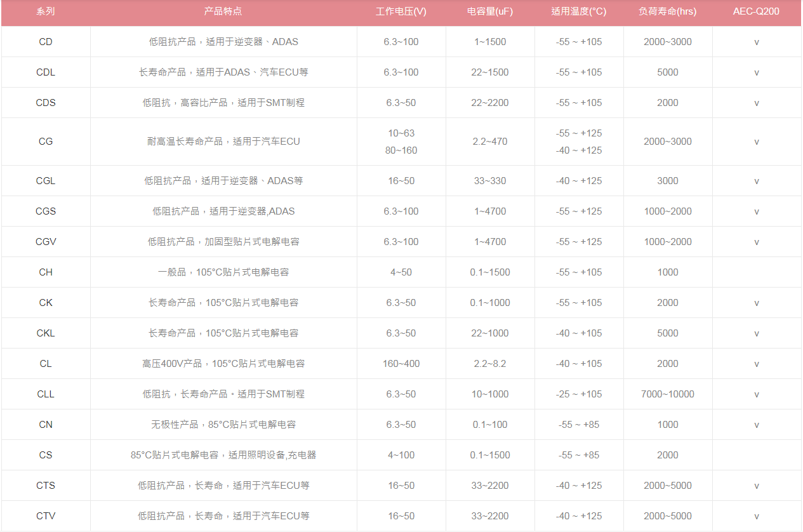Screen dimensions: 803x532
Task: Click the 适用温度(℃) column header
Action: click(x=579, y=11)
